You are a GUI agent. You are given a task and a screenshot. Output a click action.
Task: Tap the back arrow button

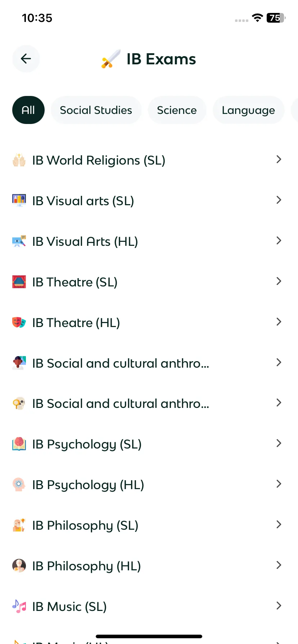pyautogui.click(x=26, y=59)
